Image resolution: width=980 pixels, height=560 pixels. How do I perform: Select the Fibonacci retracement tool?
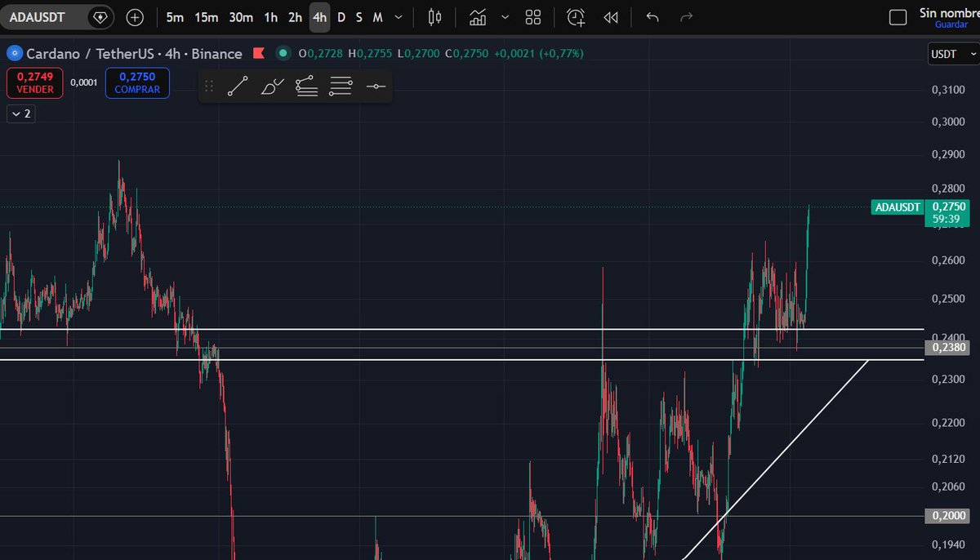pos(307,86)
